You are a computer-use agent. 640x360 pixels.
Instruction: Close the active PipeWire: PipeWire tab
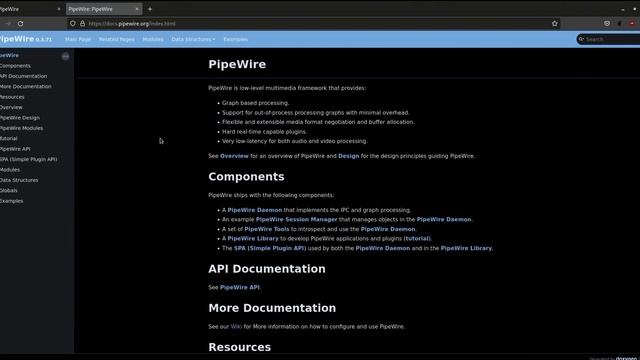tap(137, 9)
